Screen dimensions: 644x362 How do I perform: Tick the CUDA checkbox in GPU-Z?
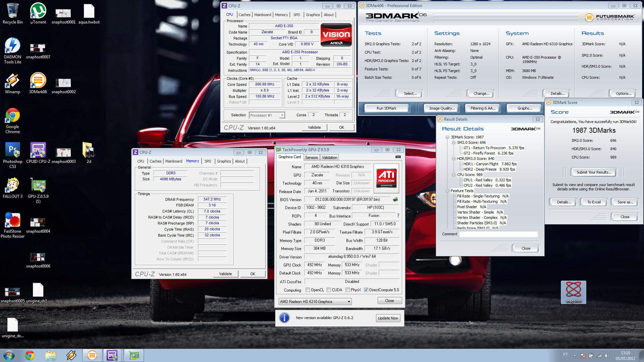[x=329, y=290]
